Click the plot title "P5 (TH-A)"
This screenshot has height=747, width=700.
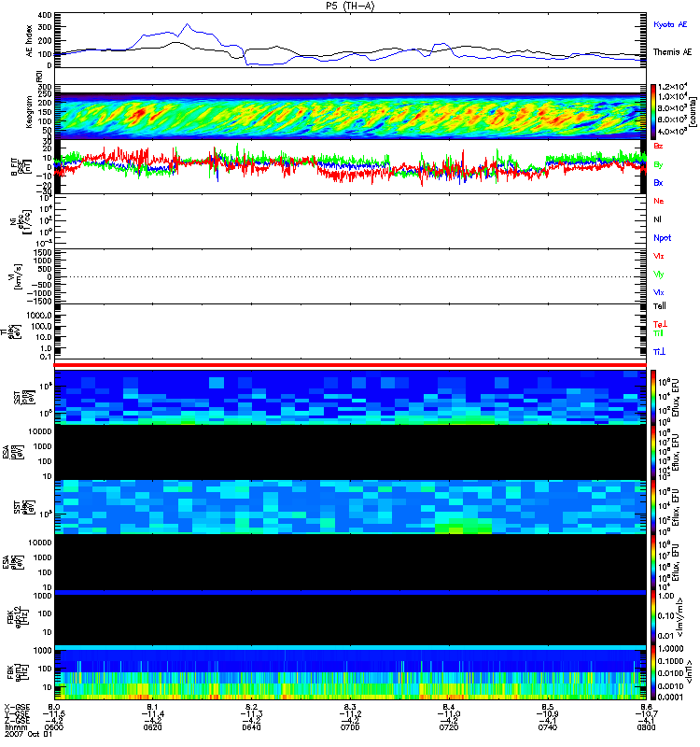[x=350, y=7]
